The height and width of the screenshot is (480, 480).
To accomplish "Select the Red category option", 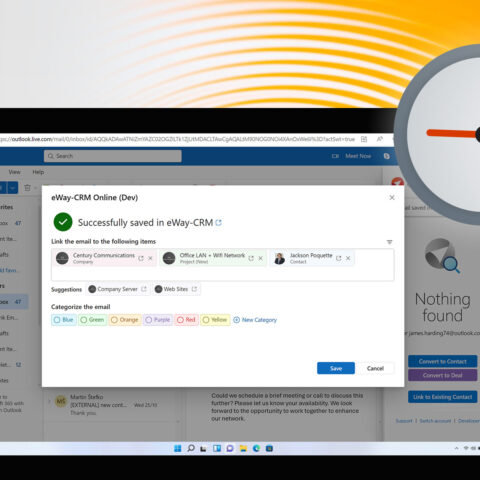I will [x=186, y=320].
